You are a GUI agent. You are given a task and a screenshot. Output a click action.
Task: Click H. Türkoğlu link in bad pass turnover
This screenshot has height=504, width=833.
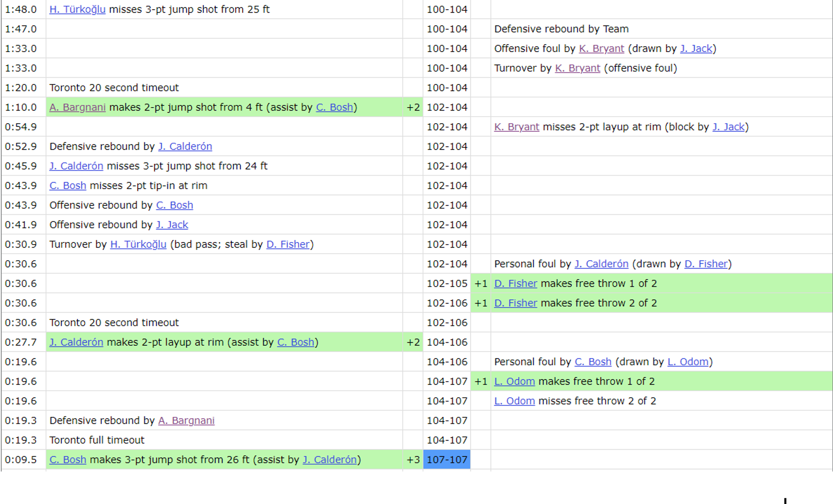138,245
